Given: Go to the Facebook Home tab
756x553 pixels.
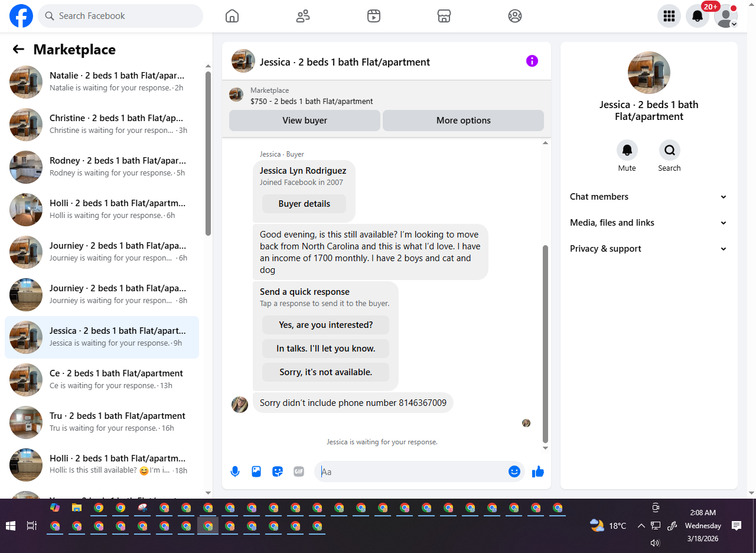Looking at the screenshot, I should click(232, 16).
